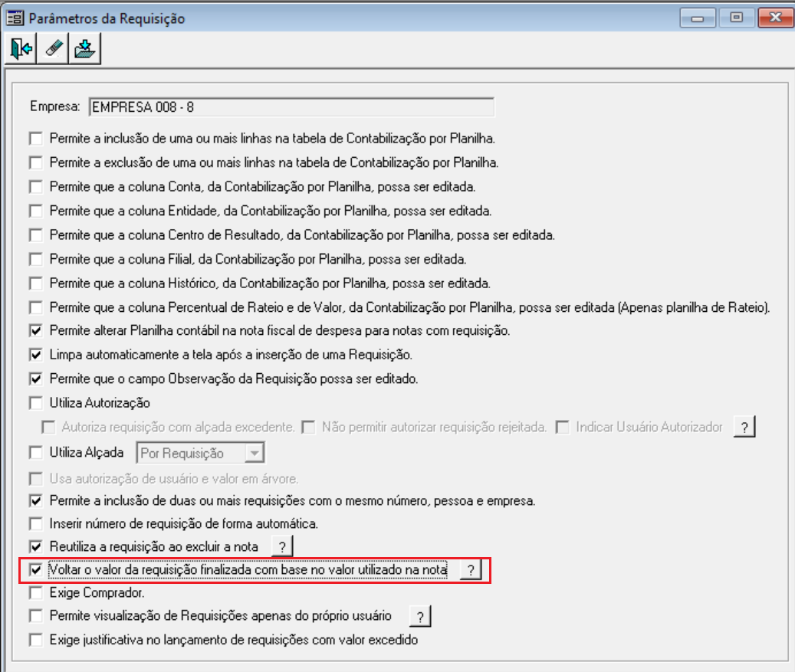795x672 pixels.
Task: Maximize the Parâmetros da Requisição window
Action: click(736, 18)
